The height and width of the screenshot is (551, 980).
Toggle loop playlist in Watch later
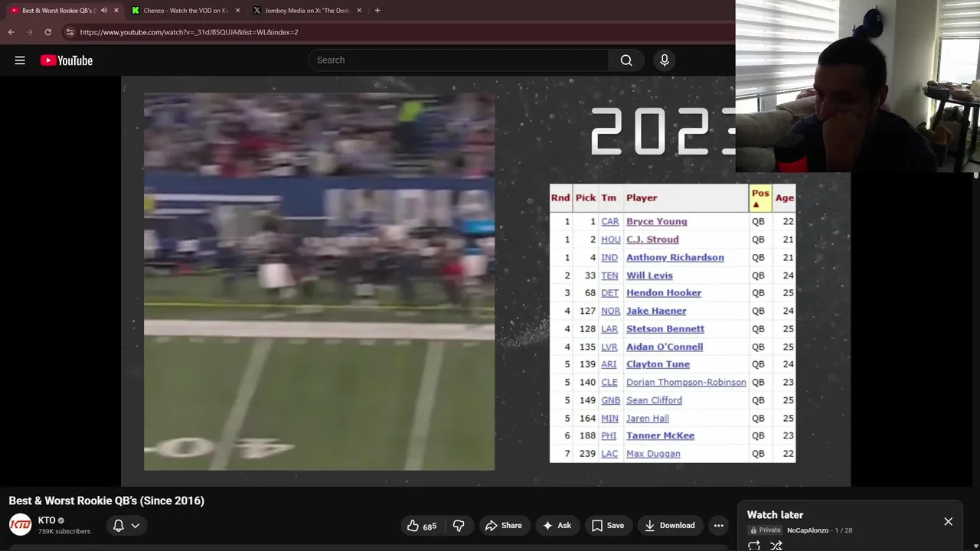point(754,546)
